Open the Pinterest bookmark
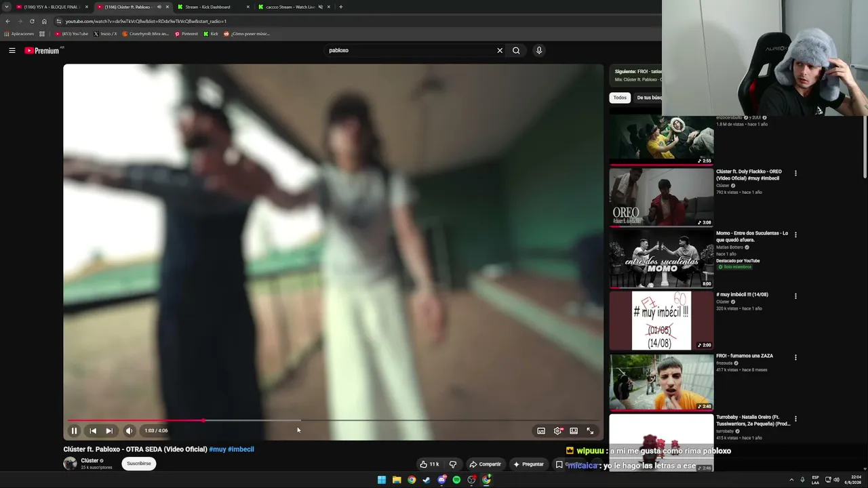Image resolution: width=868 pixels, height=488 pixels. pos(186,34)
